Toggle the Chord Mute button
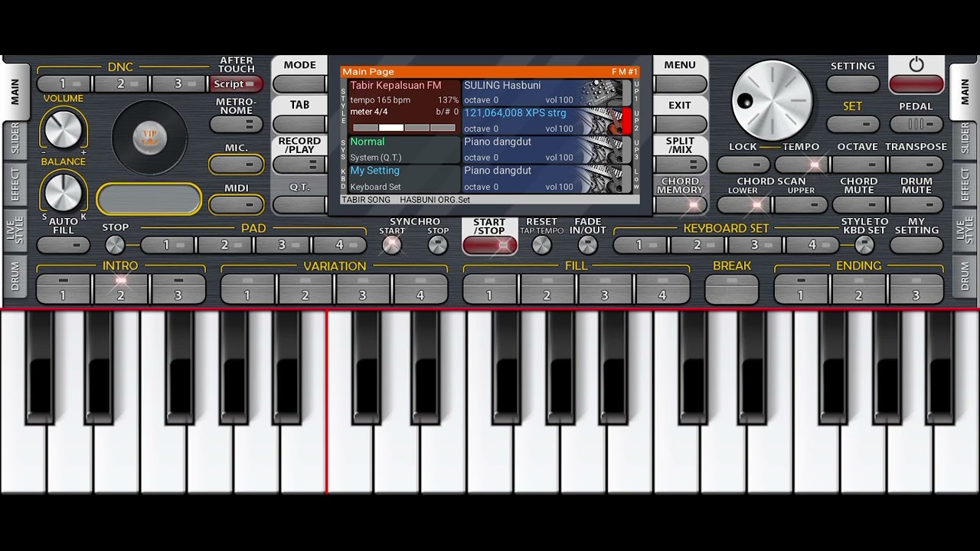980x551 pixels. pos(859,204)
